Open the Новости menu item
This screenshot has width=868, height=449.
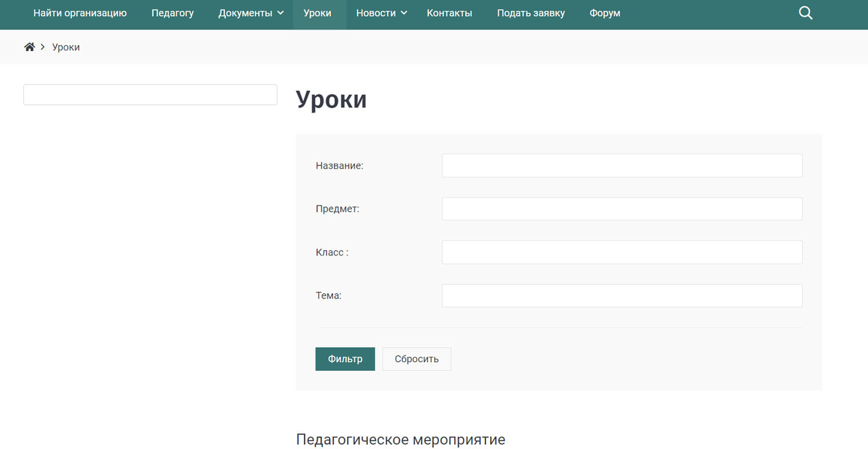point(376,13)
